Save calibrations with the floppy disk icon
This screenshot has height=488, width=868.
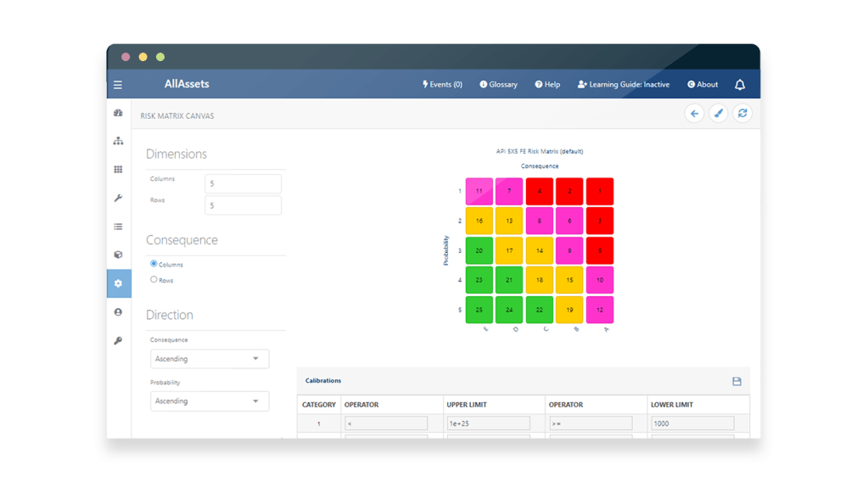(736, 382)
